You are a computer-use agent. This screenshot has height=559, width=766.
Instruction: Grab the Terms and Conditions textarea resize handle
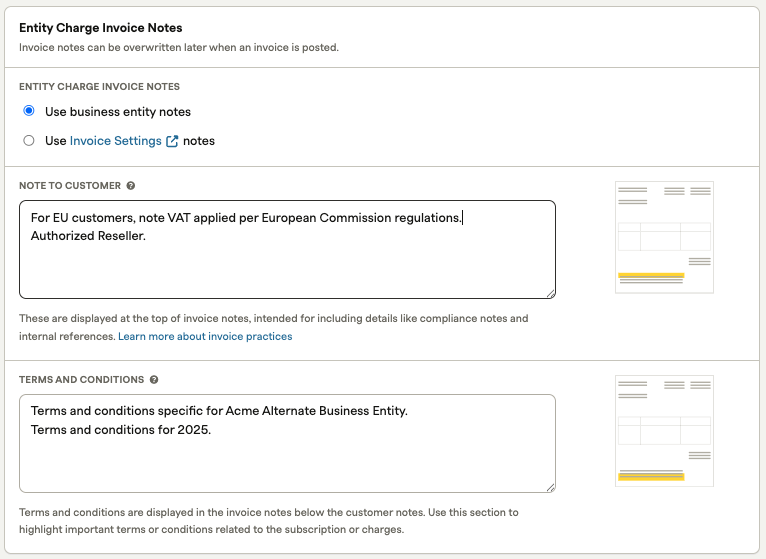click(x=550, y=486)
